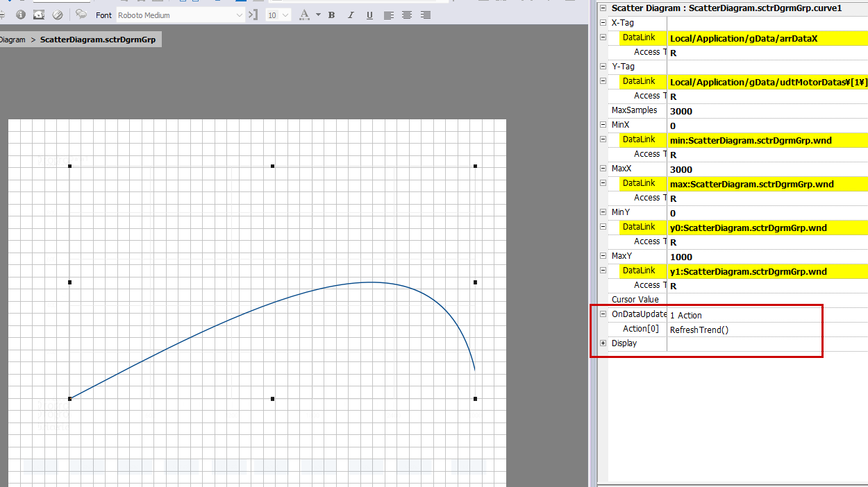Viewport: 868px width, 487px height.
Task: Click the speech bubble comment icon
Action: [81, 15]
